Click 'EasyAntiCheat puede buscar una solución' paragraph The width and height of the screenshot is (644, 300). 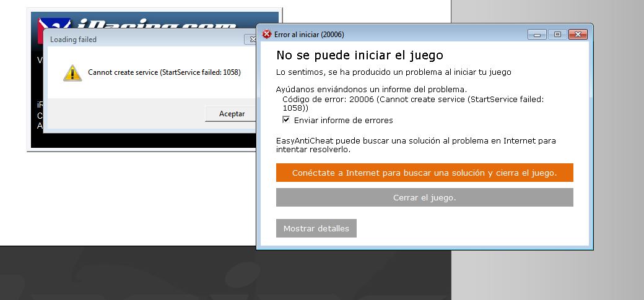click(x=416, y=145)
